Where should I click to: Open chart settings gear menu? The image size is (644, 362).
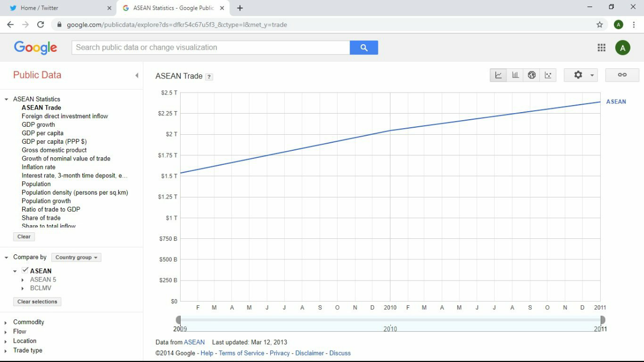[x=581, y=75]
